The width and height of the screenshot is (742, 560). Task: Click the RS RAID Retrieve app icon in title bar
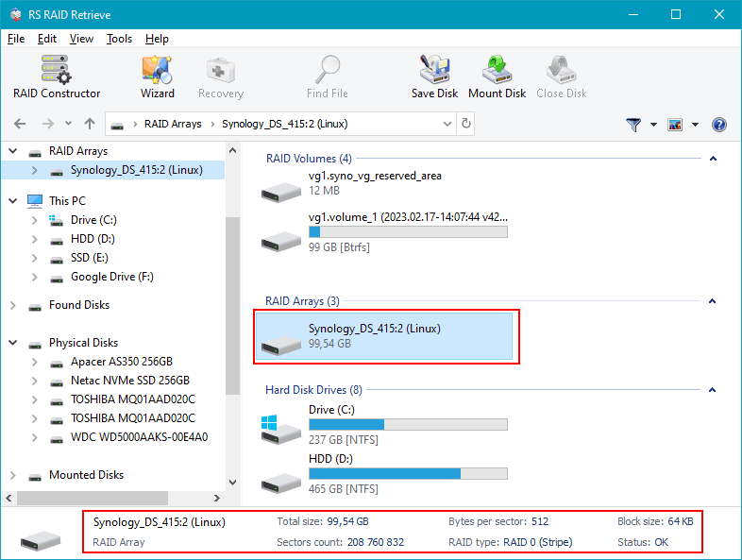coord(16,15)
